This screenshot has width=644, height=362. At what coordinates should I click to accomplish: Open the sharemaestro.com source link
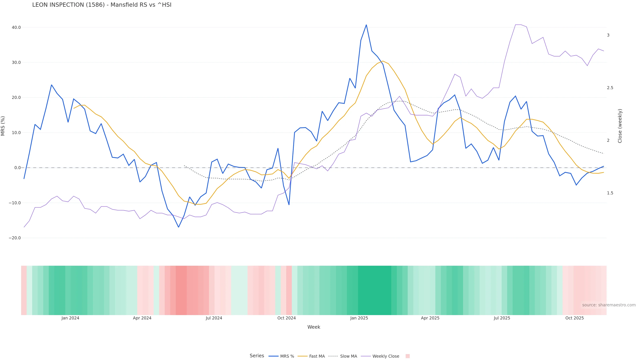click(609, 305)
